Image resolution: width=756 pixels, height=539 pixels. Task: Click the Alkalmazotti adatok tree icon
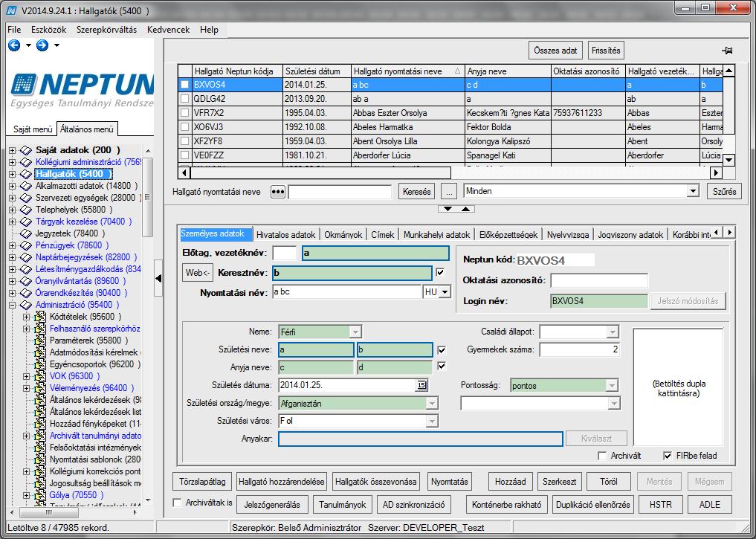tap(26, 186)
